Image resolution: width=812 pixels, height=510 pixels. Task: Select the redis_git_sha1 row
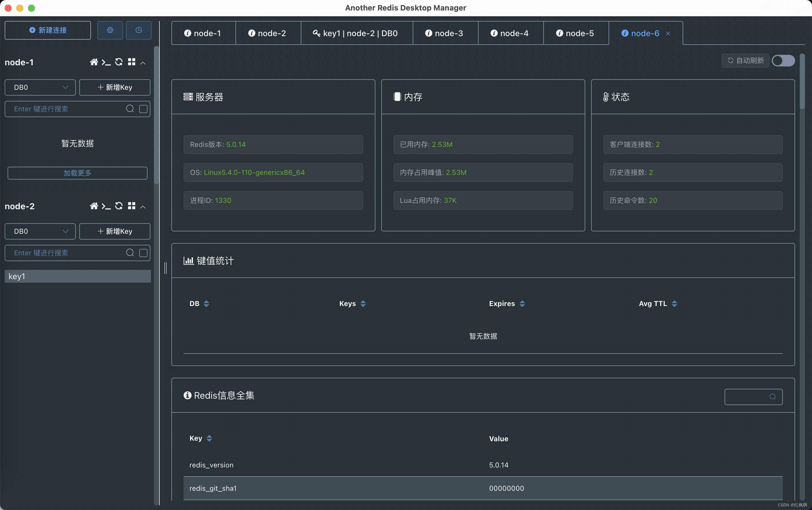coord(483,488)
